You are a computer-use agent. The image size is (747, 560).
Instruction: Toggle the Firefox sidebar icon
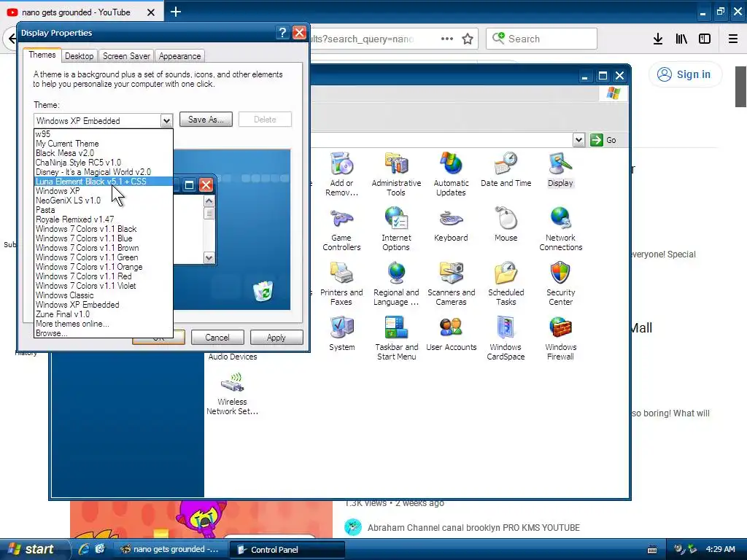[705, 39]
